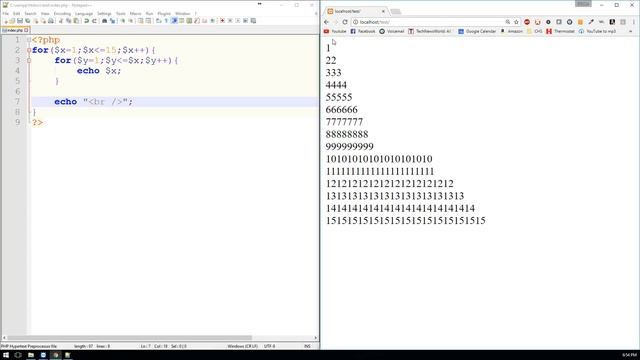Expand the bookmarks bar overflow chevron
Viewport: 640px width, 360px height.
click(x=631, y=31)
